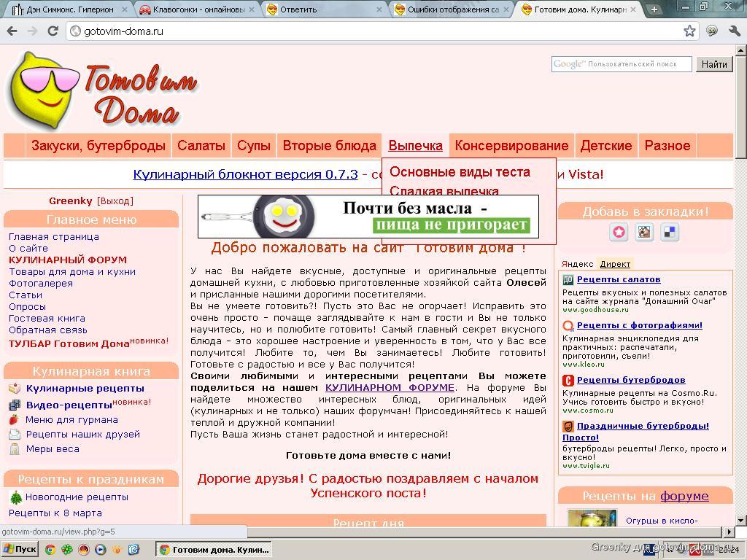Screen dimensions: 747x560
Task: Click the Выход logout link
Action: click(115, 201)
